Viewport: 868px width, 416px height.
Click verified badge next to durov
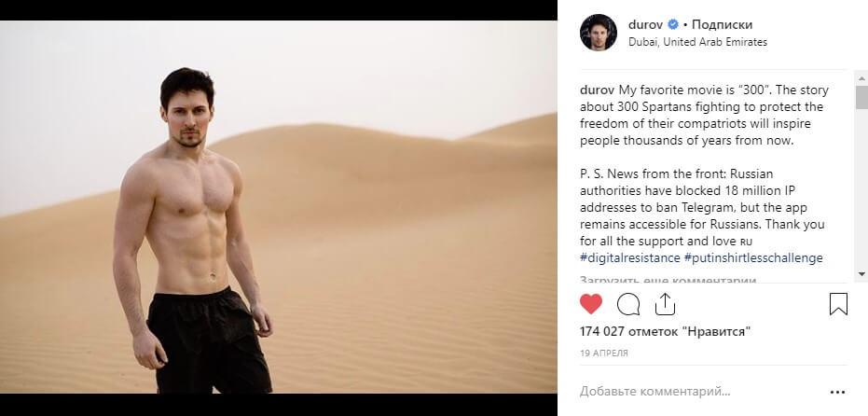click(672, 24)
